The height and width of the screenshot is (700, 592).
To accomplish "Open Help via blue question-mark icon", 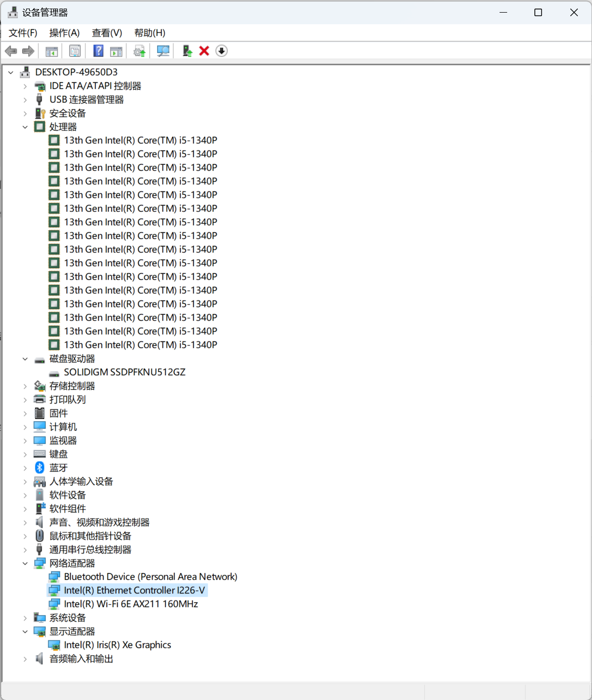I will click(98, 51).
